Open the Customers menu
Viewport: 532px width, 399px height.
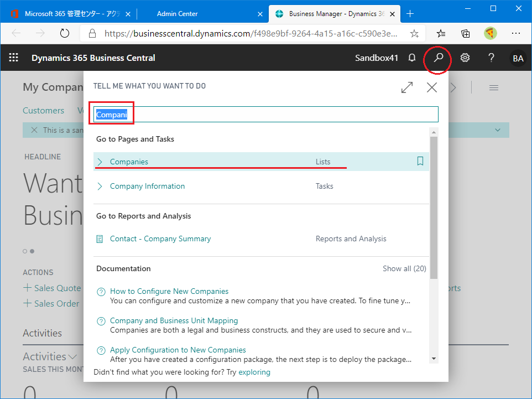[x=44, y=110]
